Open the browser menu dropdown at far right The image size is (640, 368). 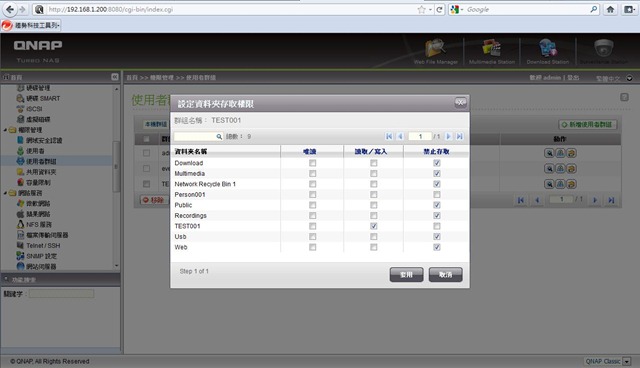tap(629, 9)
